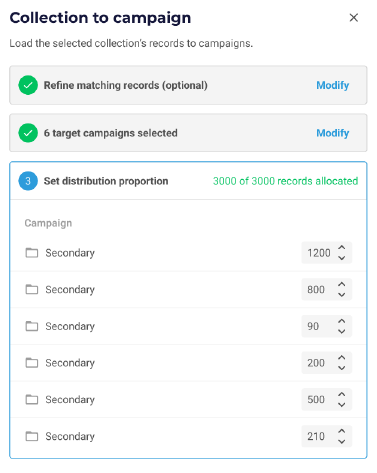Click the green checkmark beside Refine matching records
The height and width of the screenshot is (473, 377).
tap(28, 85)
